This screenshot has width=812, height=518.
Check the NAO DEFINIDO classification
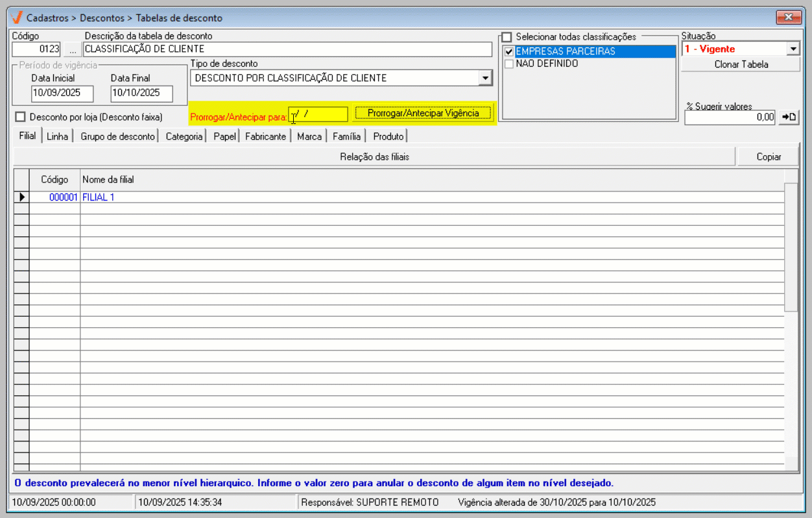(509, 64)
